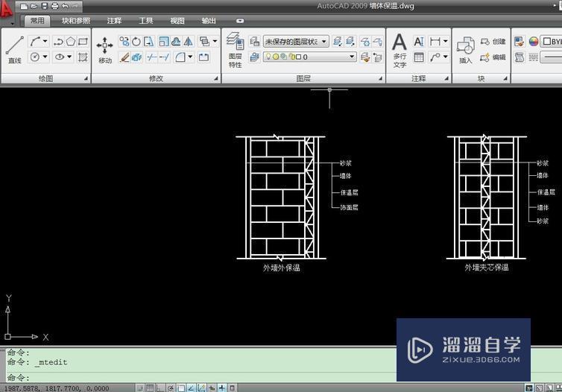Click the Save icon in quick access toolbar
Viewport: 562px width, 392px height.
45,6
